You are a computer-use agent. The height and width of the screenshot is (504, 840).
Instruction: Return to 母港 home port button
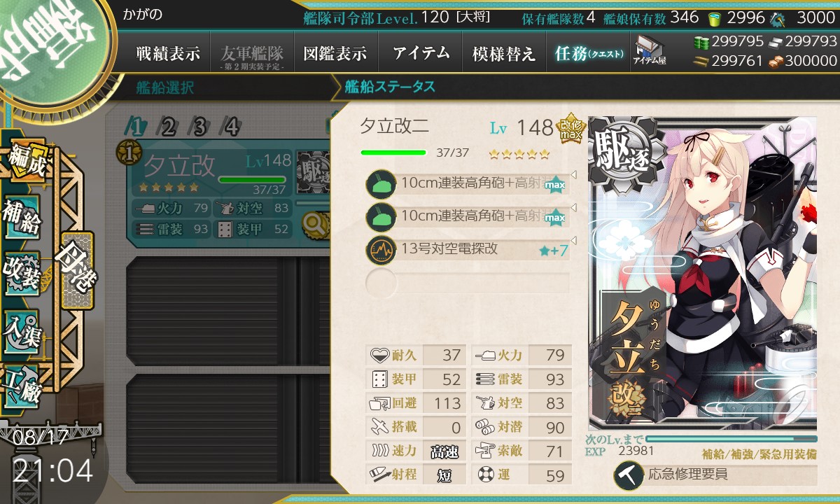click(x=76, y=271)
